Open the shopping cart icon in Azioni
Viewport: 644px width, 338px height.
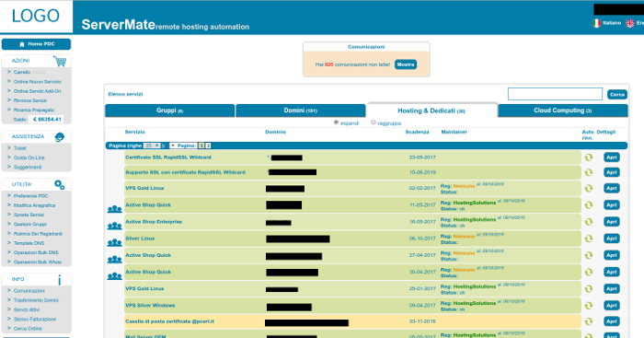click(x=60, y=62)
